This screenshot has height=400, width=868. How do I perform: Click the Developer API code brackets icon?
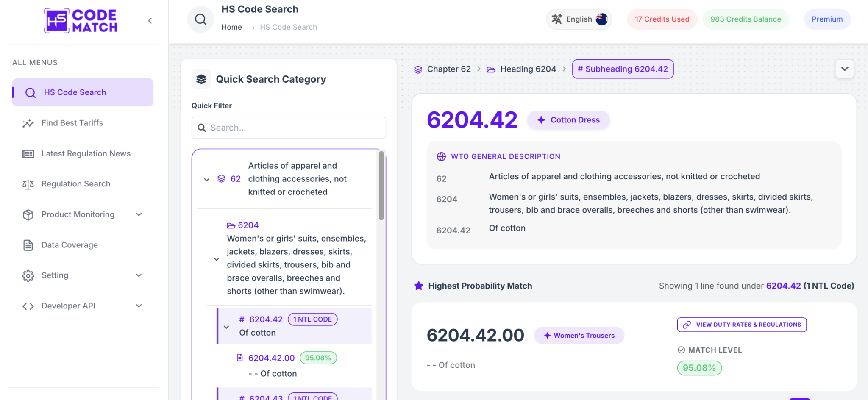(28, 306)
